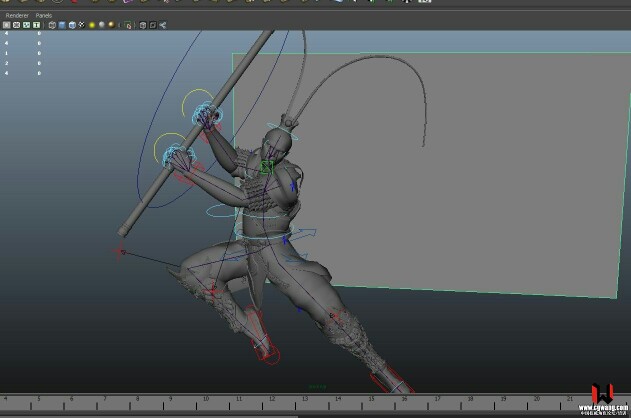Image resolution: width=631 pixels, height=418 pixels.
Task: Enable wireframe on shaded cube icon
Action: 72,25
